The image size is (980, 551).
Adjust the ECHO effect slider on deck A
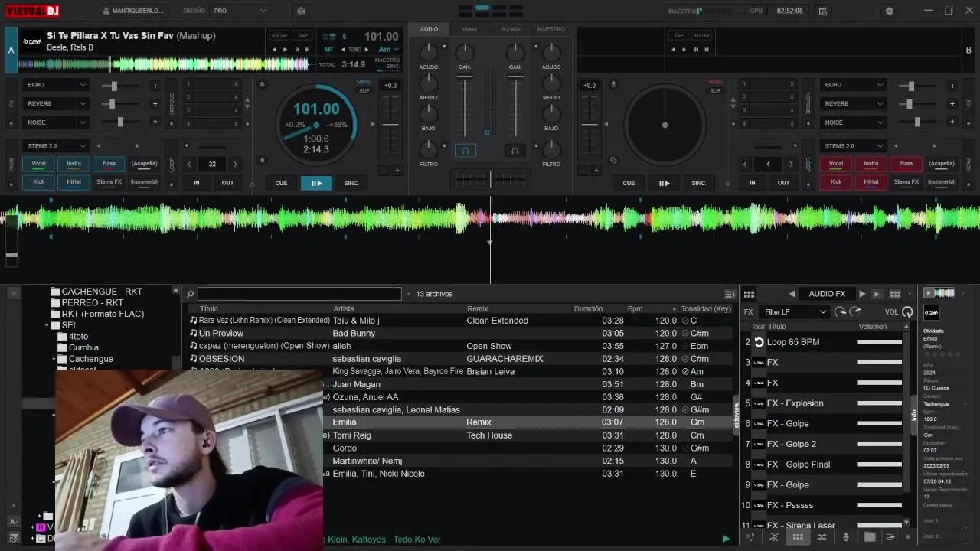[119, 86]
